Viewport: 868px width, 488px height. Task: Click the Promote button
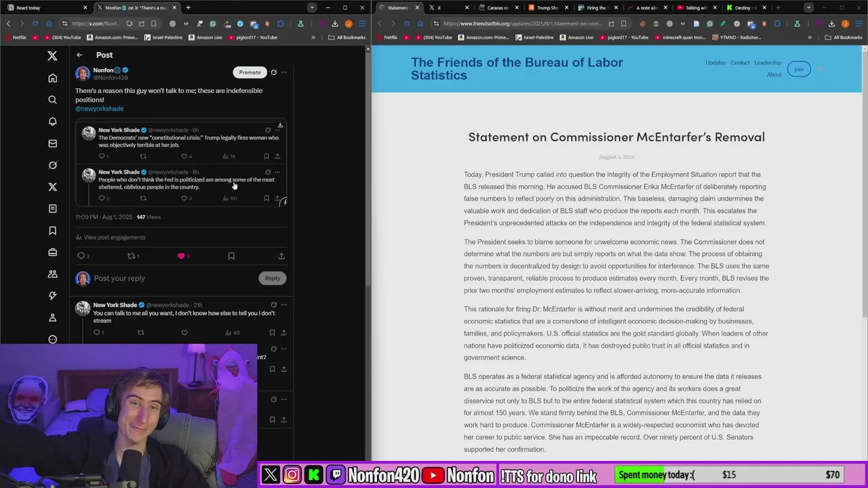(x=250, y=72)
